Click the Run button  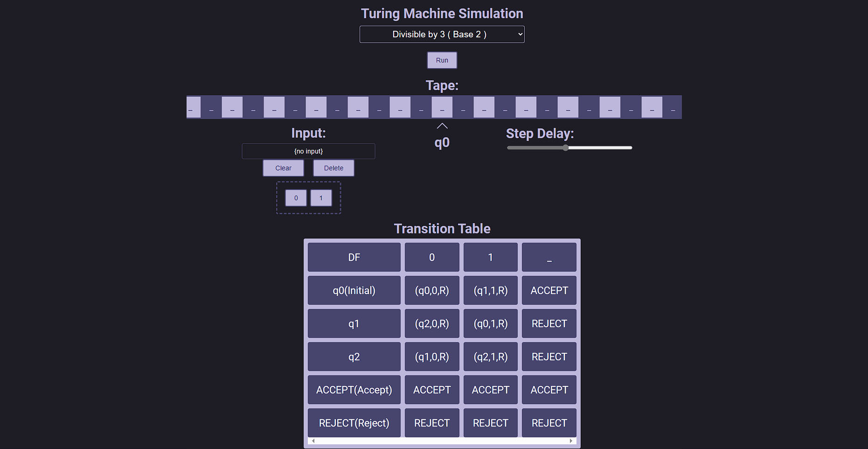(442, 60)
